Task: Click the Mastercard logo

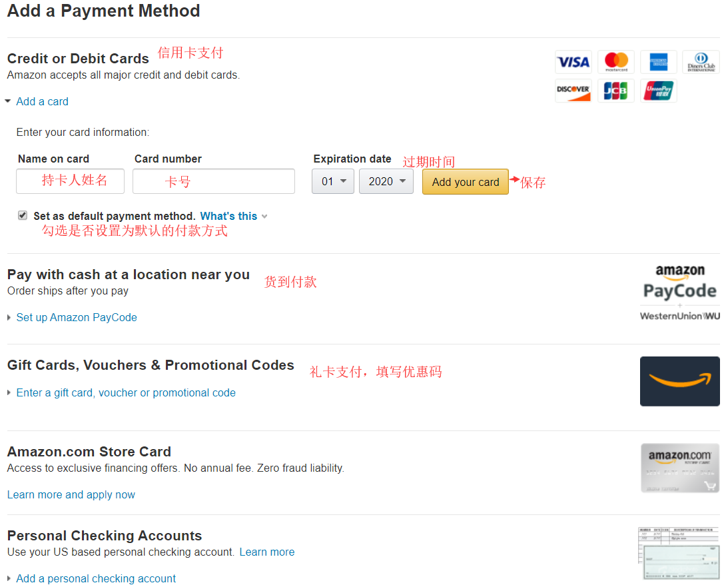Action: point(616,62)
